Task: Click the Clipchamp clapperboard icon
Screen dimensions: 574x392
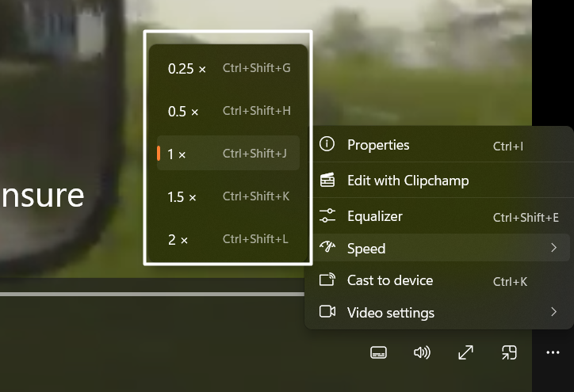Action: coord(327,181)
